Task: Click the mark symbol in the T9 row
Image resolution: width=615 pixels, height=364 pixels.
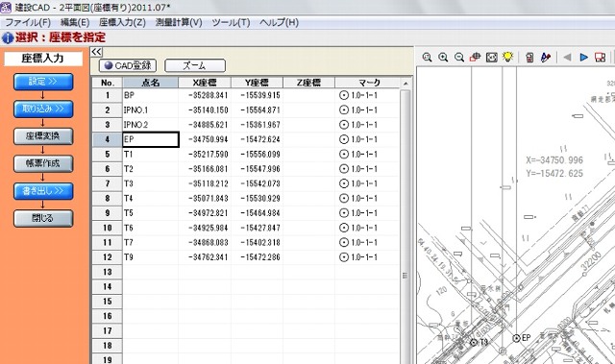Action: 344,257
